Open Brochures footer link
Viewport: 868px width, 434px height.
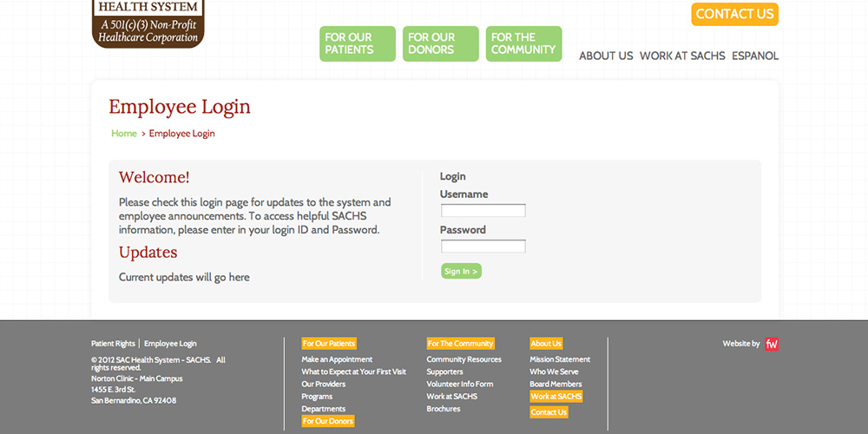[x=443, y=409]
